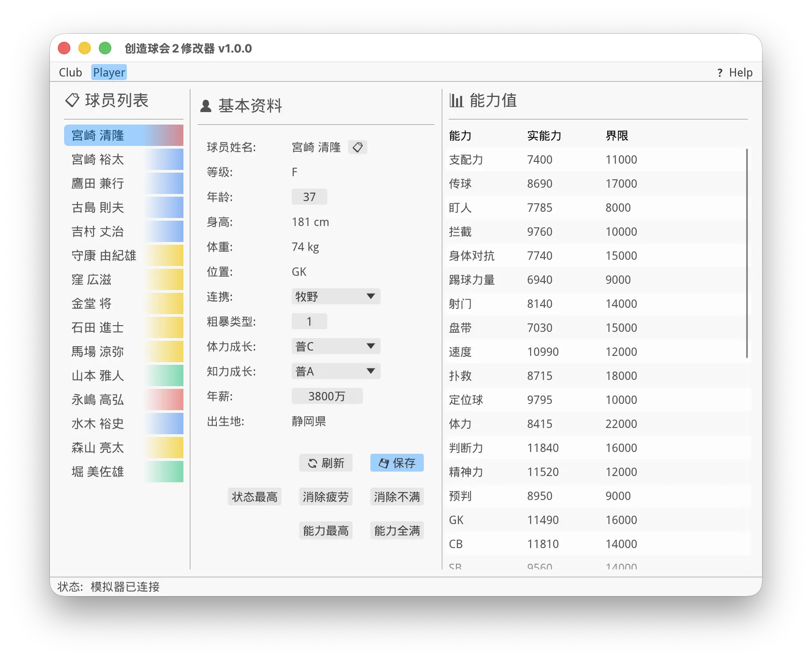Screen dimensions: 812x662
Task: Click the 消除疲劳 button
Action: pyautogui.click(x=326, y=496)
